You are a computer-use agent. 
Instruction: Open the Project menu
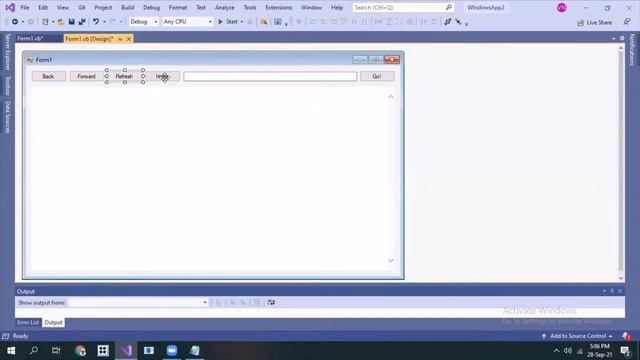click(x=103, y=7)
